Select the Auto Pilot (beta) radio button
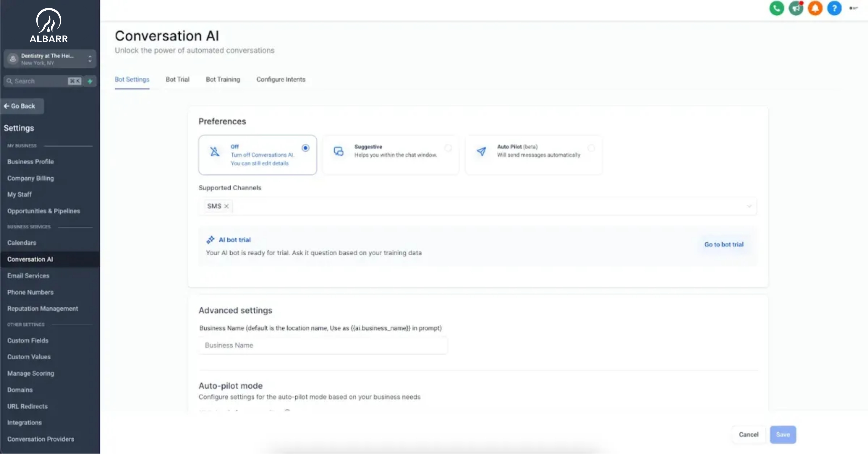Screen dimensions: 868x454 (x=591, y=148)
